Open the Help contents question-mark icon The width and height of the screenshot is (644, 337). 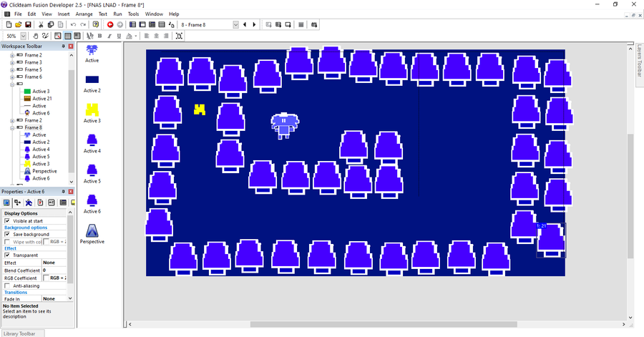(96, 24)
